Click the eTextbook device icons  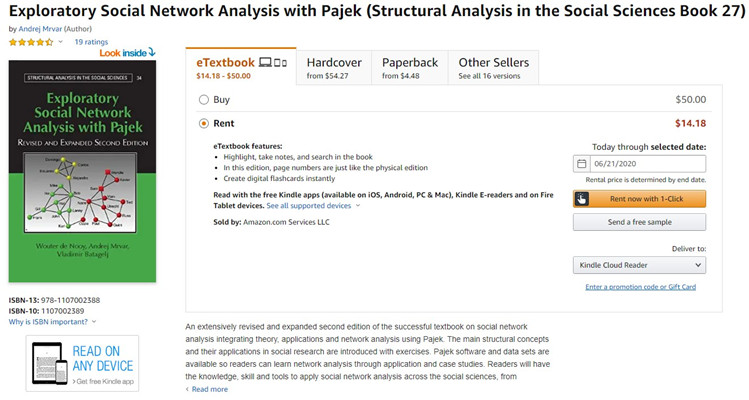click(273, 62)
